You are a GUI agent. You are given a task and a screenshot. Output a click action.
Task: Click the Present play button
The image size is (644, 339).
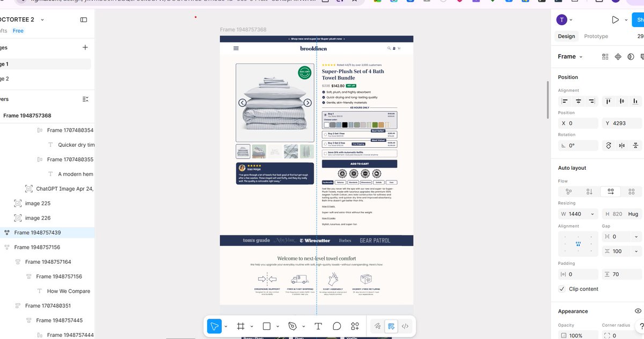pos(615,20)
